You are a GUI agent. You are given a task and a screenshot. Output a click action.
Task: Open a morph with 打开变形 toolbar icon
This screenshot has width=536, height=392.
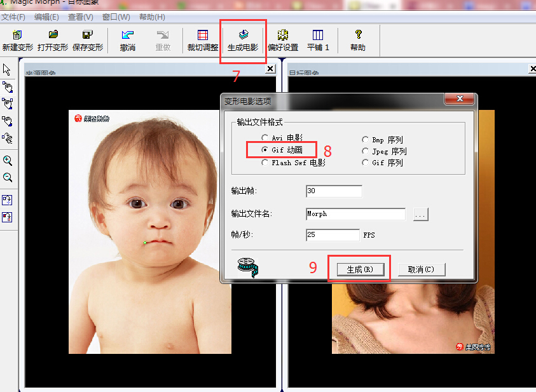[x=53, y=41]
